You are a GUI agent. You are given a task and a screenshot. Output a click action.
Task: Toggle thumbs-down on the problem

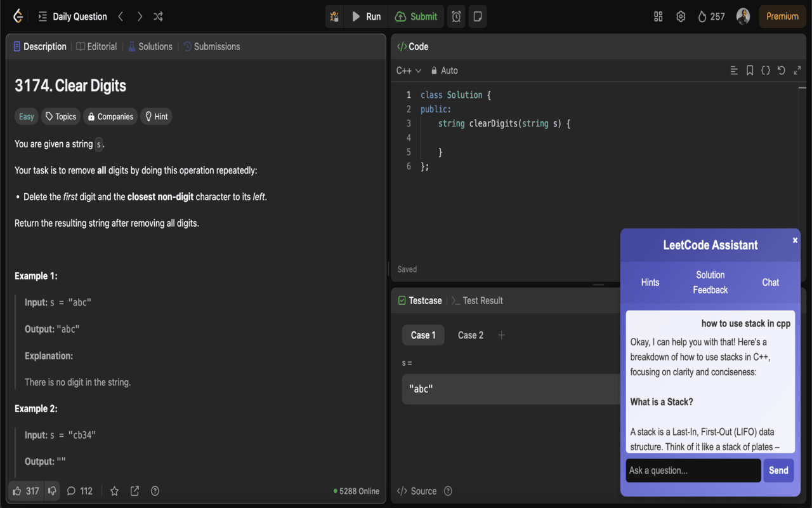point(51,490)
